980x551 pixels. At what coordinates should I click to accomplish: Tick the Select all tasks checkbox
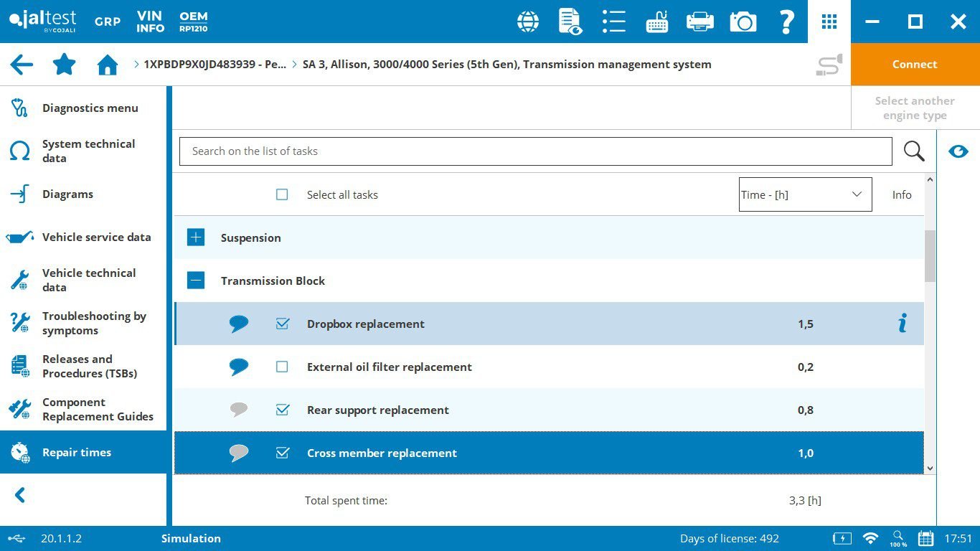pos(282,194)
